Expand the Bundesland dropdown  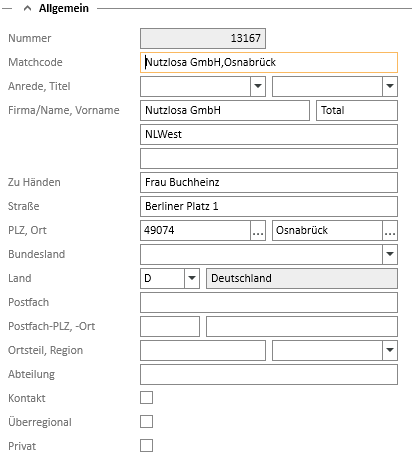tap(390, 254)
